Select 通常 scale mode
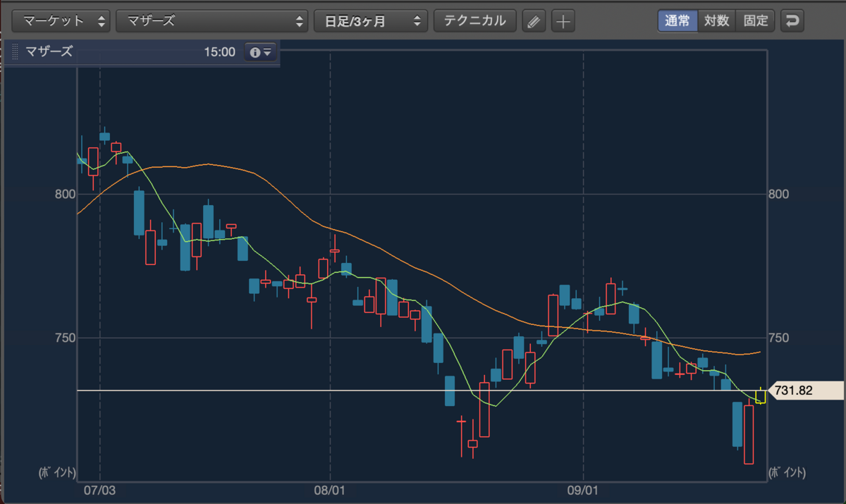This screenshot has height=504, width=846. (678, 20)
